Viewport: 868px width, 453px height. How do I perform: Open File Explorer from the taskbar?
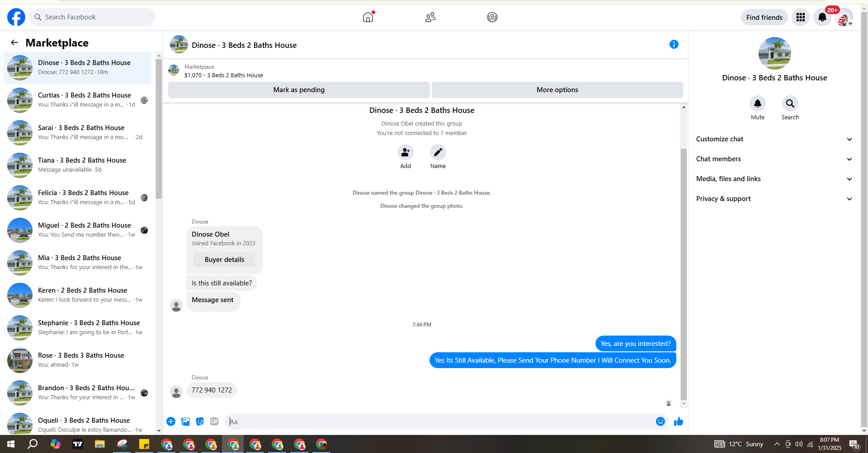[100, 444]
